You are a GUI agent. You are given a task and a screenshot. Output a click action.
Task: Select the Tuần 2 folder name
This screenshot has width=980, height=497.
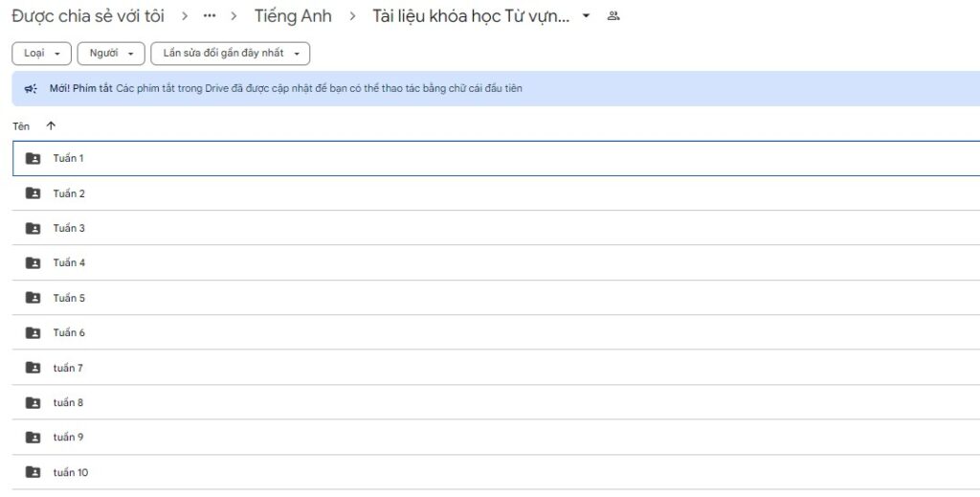click(69, 193)
